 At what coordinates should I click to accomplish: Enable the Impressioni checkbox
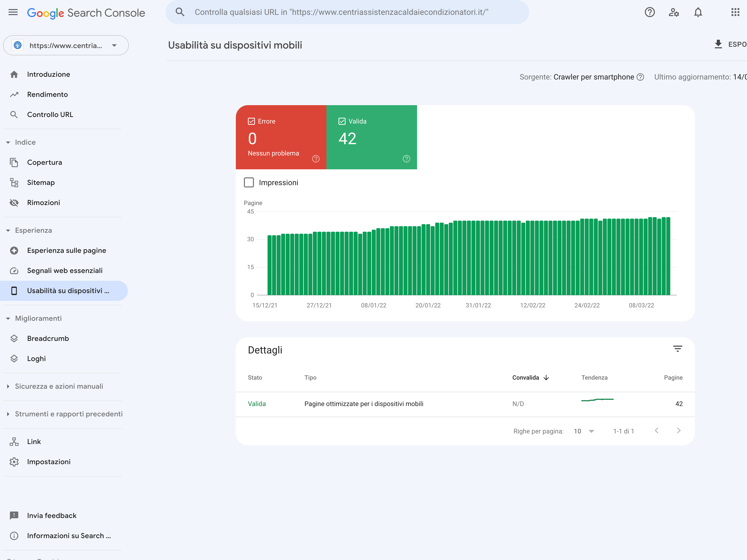pyautogui.click(x=249, y=183)
